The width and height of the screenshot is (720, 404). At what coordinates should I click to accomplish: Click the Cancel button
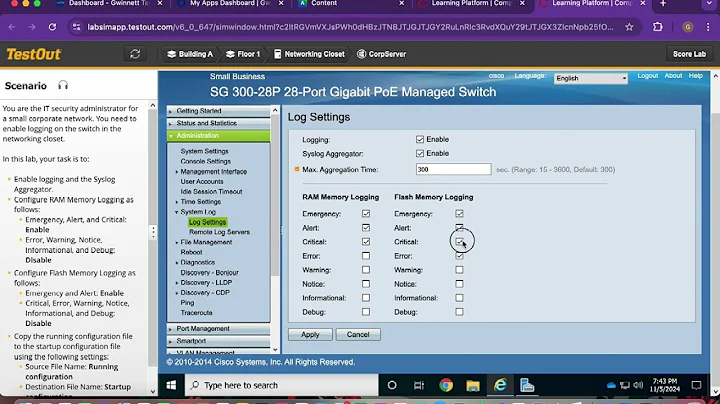point(358,335)
